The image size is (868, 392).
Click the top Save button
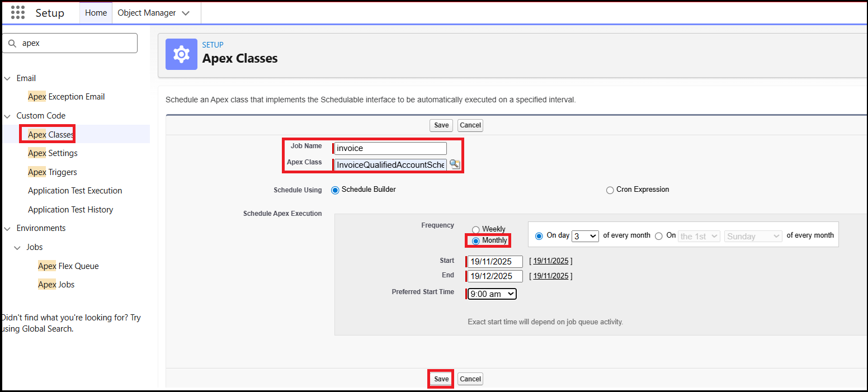tap(441, 125)
